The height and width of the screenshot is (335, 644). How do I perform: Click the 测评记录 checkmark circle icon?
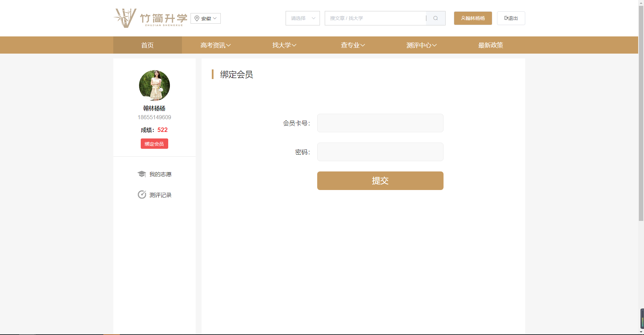(x=142, y=195)
